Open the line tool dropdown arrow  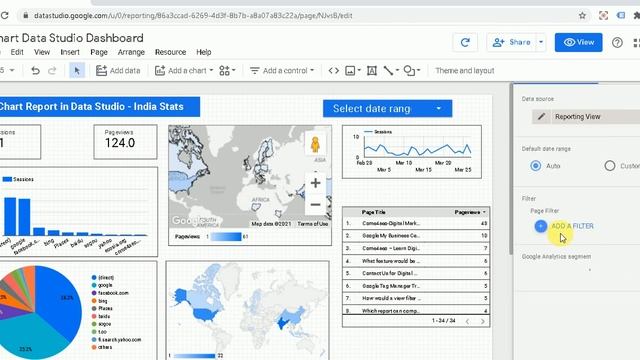point(397,71)
